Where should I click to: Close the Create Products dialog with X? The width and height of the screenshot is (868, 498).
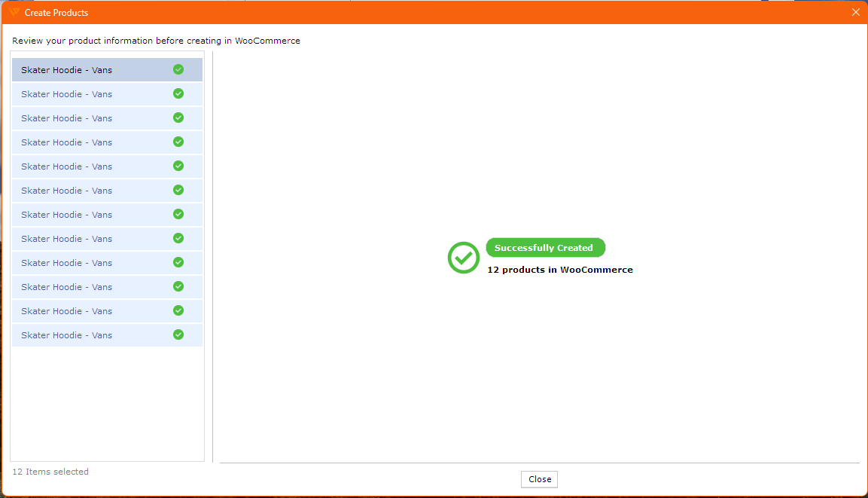855,12
